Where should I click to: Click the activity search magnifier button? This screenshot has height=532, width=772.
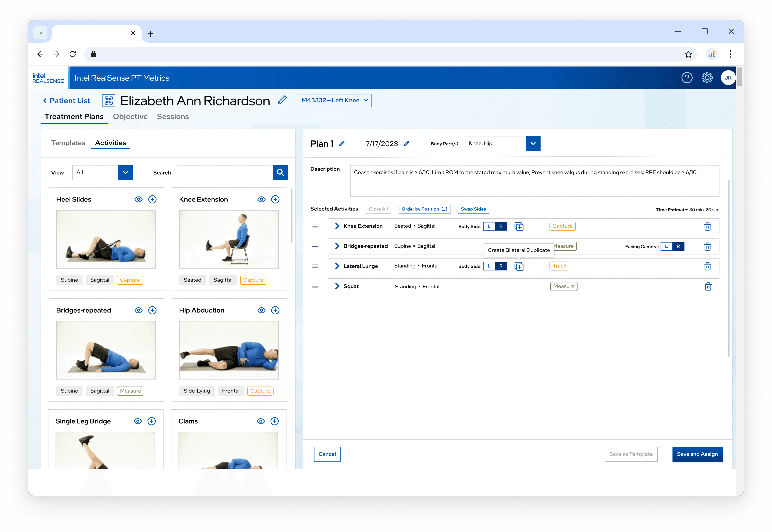tap(280, 172)
